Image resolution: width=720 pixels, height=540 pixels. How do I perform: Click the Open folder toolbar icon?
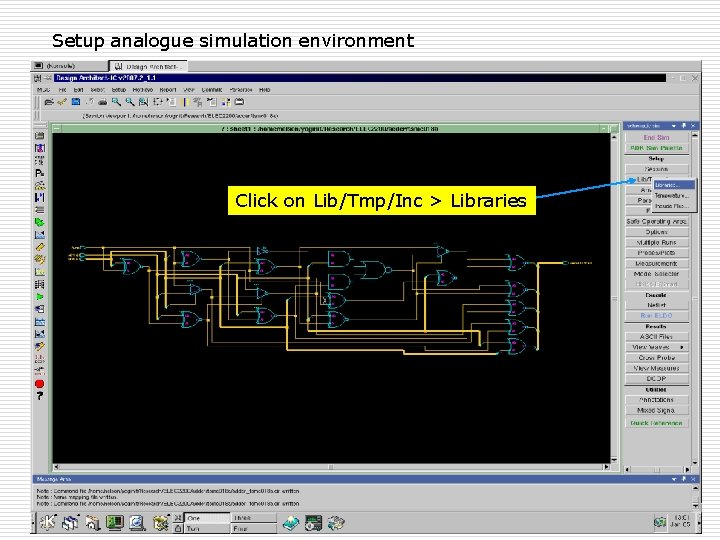49,102
